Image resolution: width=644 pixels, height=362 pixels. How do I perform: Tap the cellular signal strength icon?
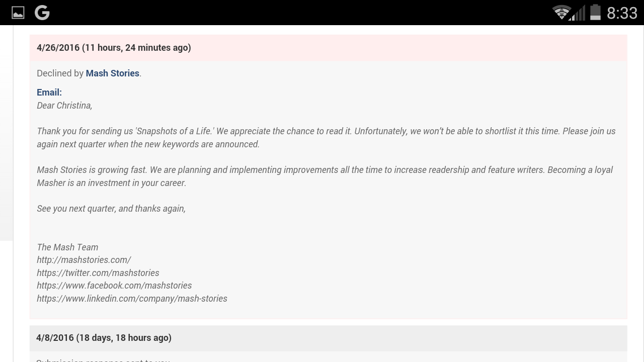[579, 13]
